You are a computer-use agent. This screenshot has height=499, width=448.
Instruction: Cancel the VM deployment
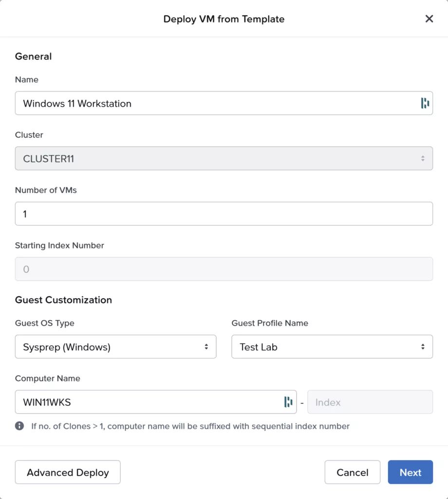pos(352,472)
